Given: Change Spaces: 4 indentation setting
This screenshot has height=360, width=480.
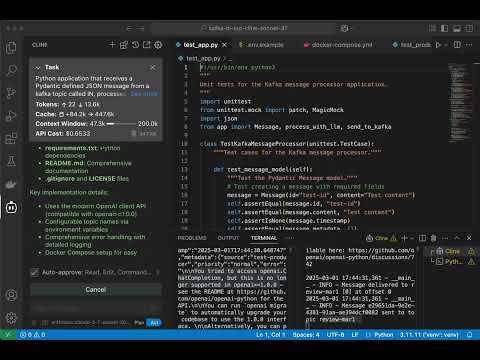Looking at the screenshot, I should coord(306,335).
